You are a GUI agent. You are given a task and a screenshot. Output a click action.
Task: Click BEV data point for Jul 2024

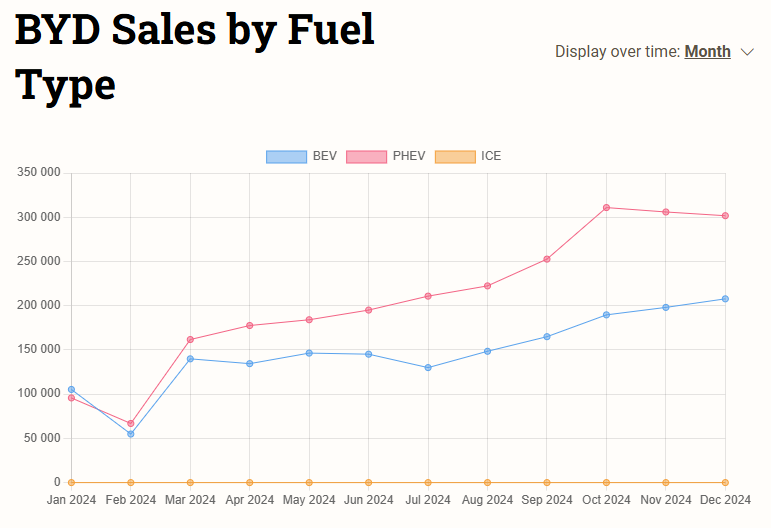428,368
